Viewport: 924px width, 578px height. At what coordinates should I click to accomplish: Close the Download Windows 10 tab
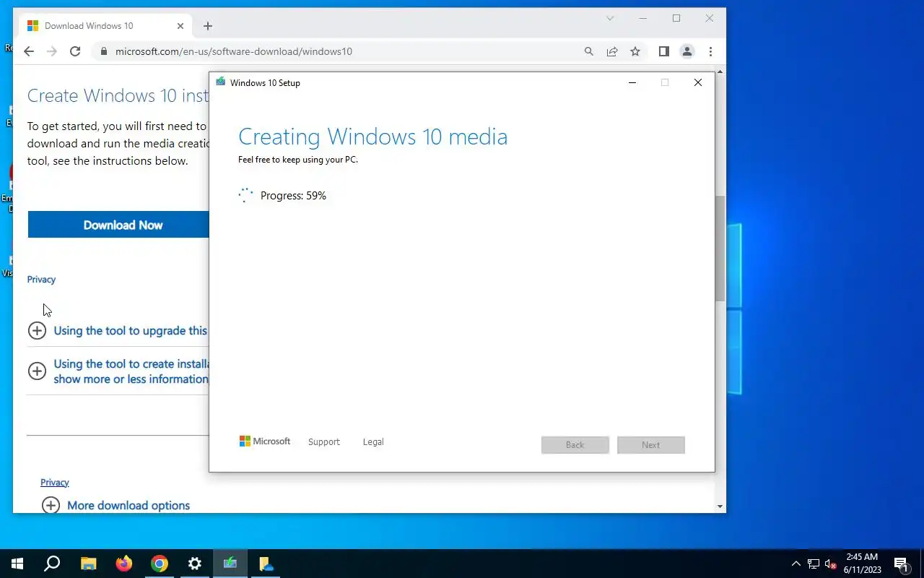tap(180, 26)
